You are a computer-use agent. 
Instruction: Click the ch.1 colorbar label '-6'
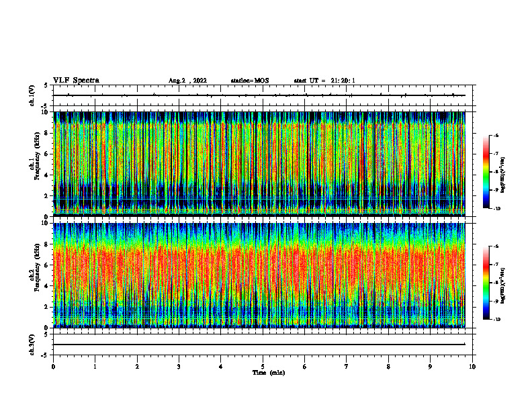pyautogui.click(x=496, y=135)
